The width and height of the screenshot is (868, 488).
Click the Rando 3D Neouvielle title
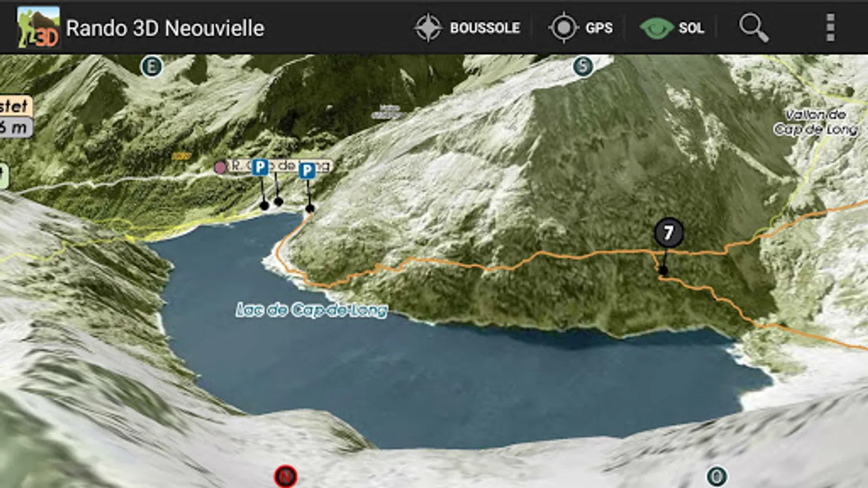165,28
